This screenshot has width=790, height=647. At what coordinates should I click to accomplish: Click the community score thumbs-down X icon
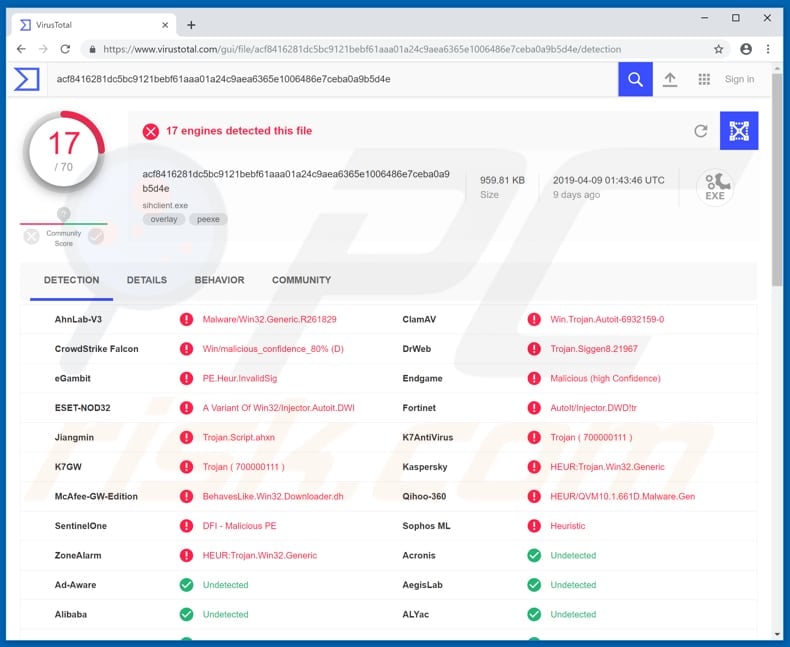pyautogui.click(x=31, y=236)
